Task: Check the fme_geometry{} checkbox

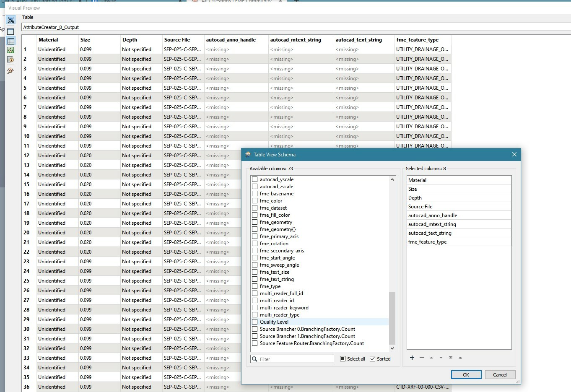Action: 254,229
